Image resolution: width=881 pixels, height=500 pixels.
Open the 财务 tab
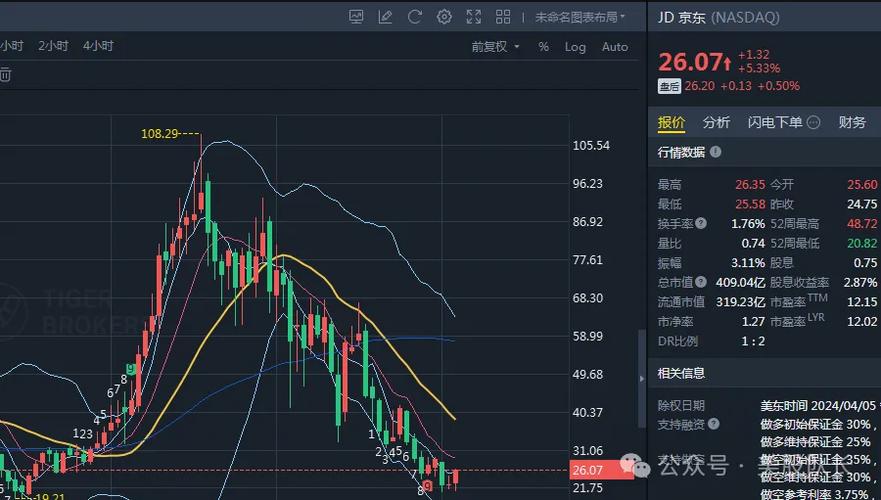(852, 122)
